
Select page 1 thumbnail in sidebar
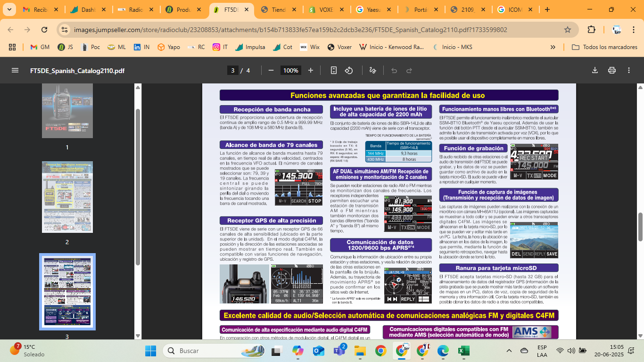67,111
